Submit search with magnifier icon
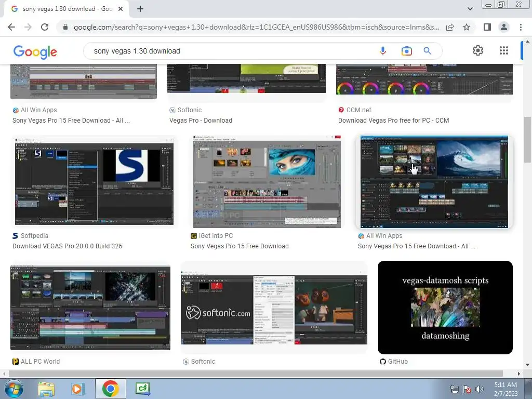Screen dimensions: 532x399 click(427, 51)
